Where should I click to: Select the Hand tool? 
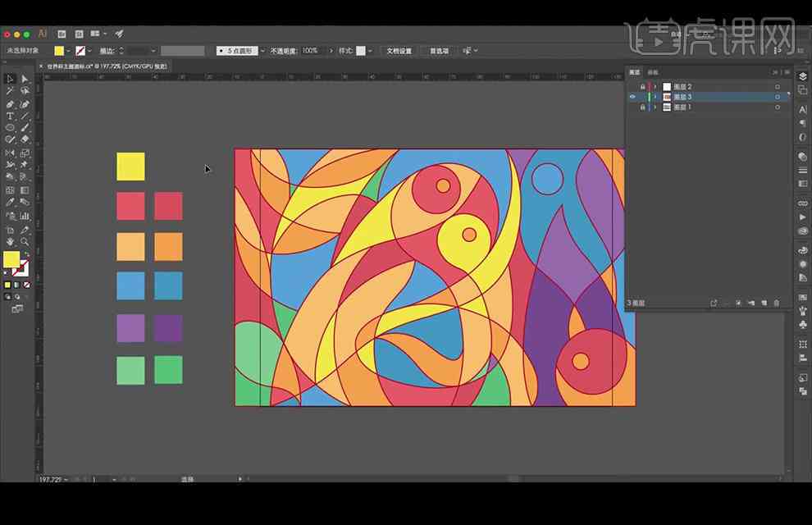[10, 242]
